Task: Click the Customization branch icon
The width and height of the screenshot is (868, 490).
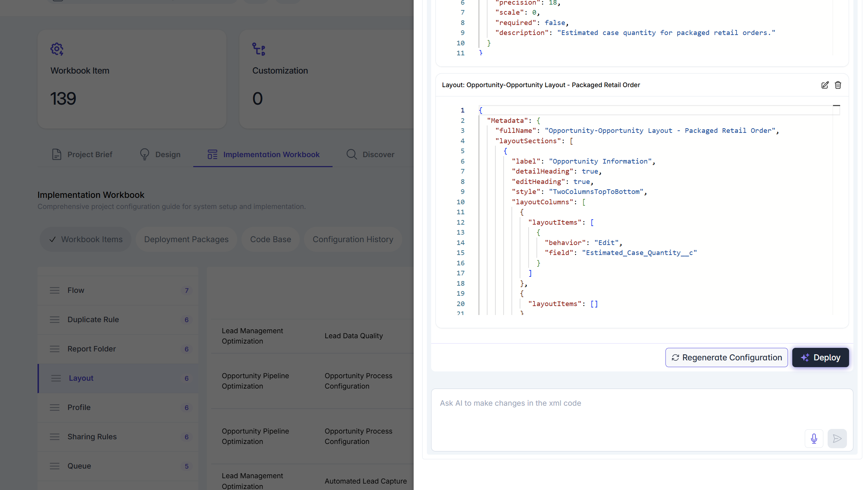Action: click(x=259, y=49)
